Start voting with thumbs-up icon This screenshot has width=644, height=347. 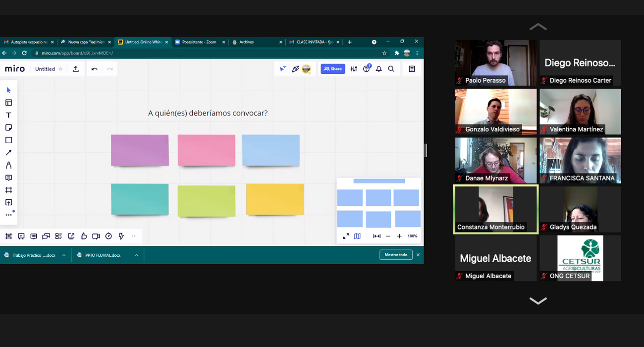84,236
